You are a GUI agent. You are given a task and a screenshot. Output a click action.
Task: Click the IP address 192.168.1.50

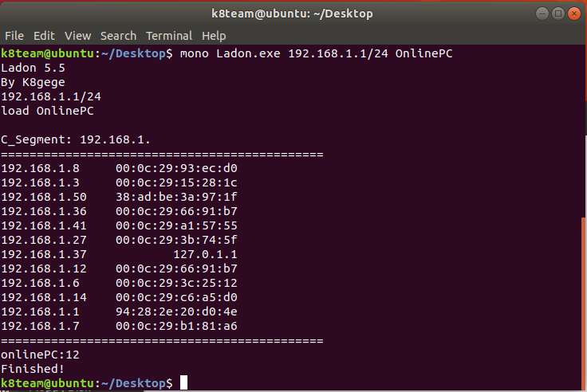coord(44,197)
